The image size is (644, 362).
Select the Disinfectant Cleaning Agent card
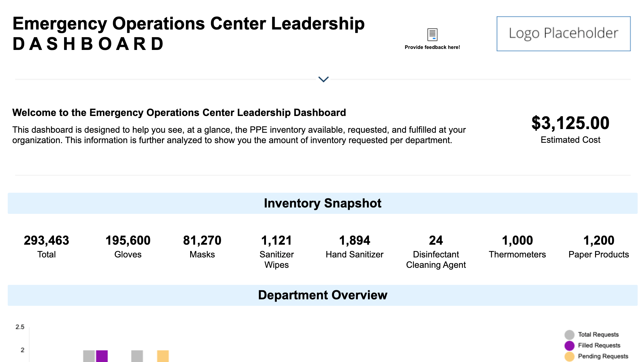click(436, 251)
